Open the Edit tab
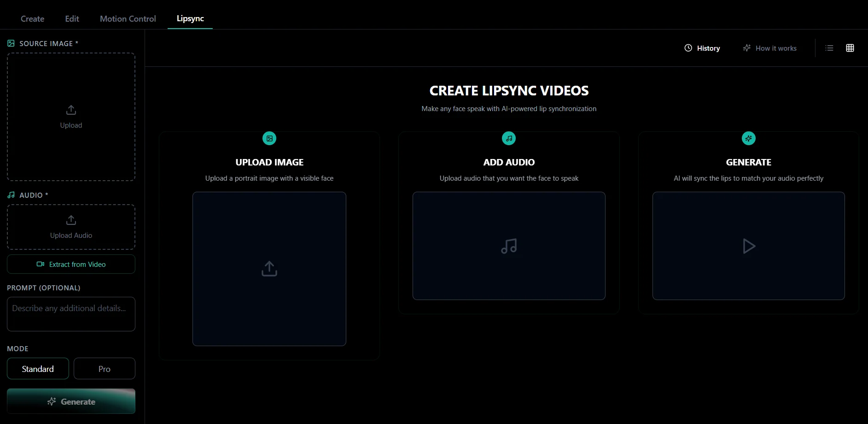 pyautogui.click(x=72, y=19)
